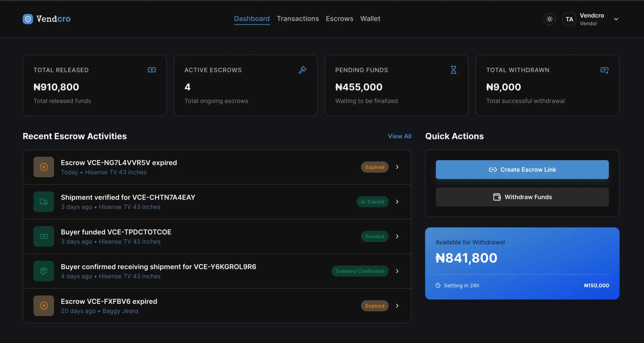The height and width of the screenshot is (343, 644).
Task: Click the expired icon for VCE-FXFBV6
Action: pyautogui.click(x=44, y=306)
